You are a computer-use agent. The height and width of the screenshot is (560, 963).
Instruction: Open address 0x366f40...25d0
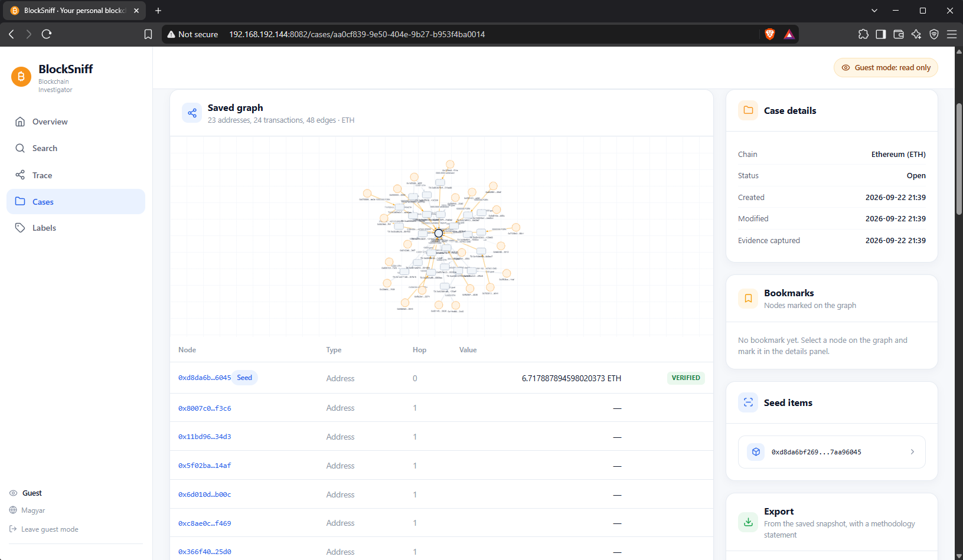coord(204,552)
